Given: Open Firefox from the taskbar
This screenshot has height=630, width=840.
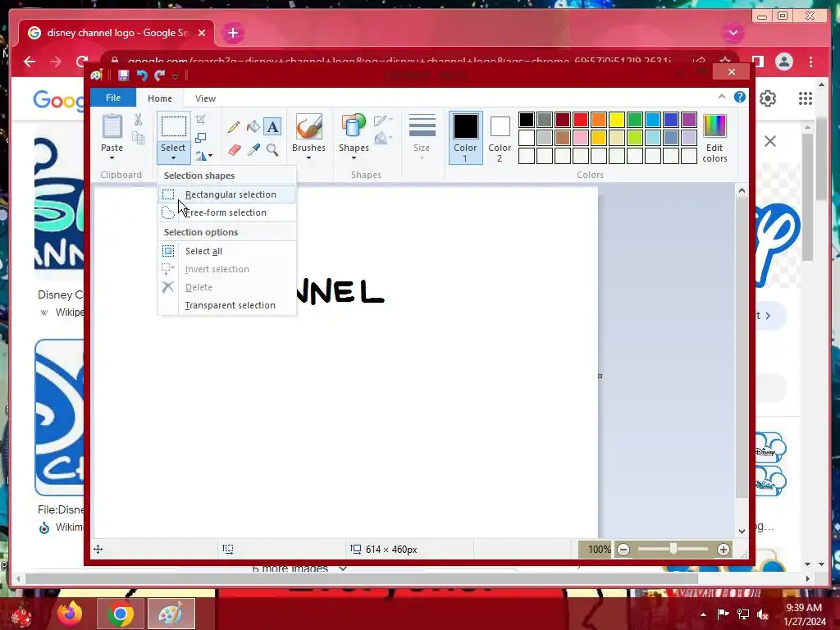Looking at the screenshot, I should click(x=71, y=614).
